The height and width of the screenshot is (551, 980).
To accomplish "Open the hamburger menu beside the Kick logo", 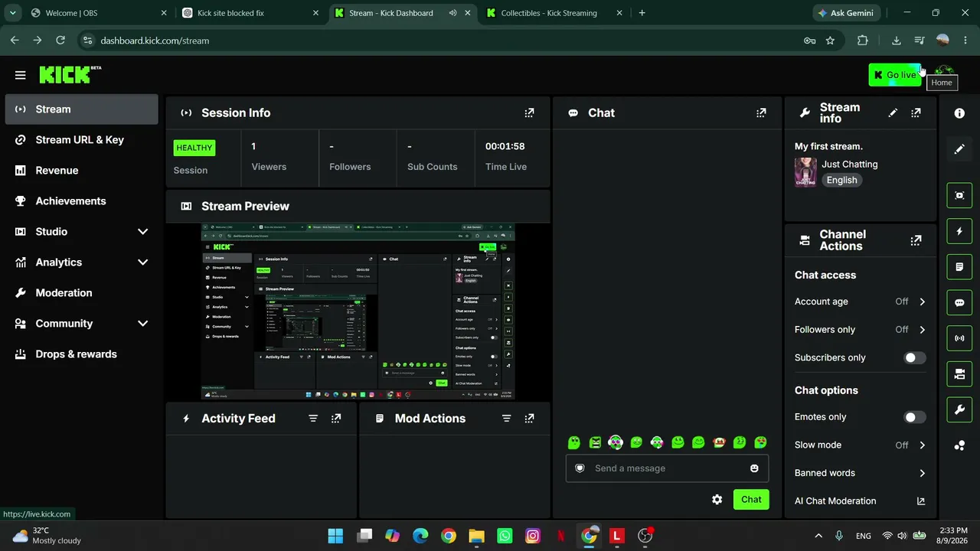I will (x=20, y=75).
